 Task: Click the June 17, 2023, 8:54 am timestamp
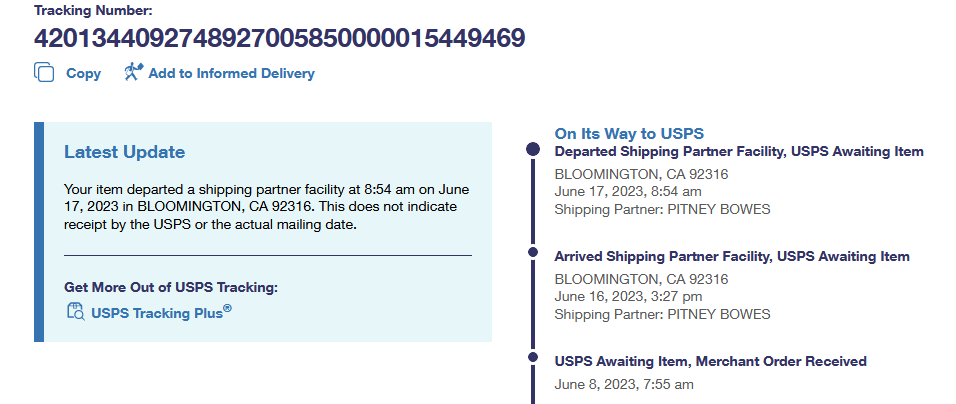coord(627,191)
